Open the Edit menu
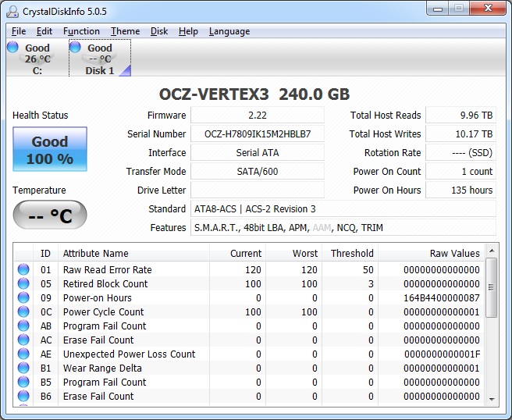The image size is (512, 420). 44,31
